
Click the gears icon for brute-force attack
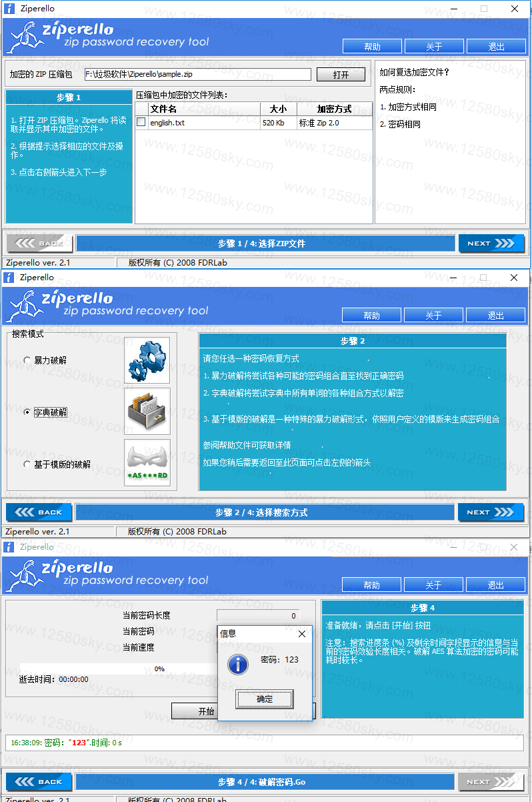point(147,360)
